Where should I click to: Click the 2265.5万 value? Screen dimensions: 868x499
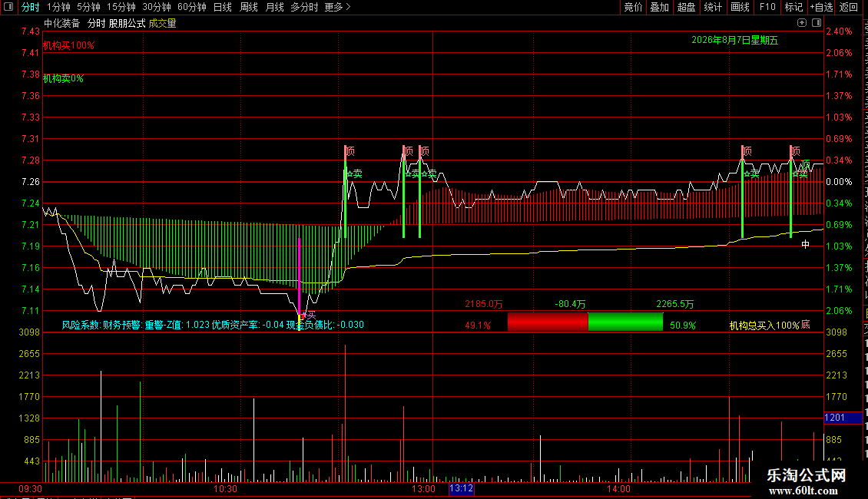(674, 304)
